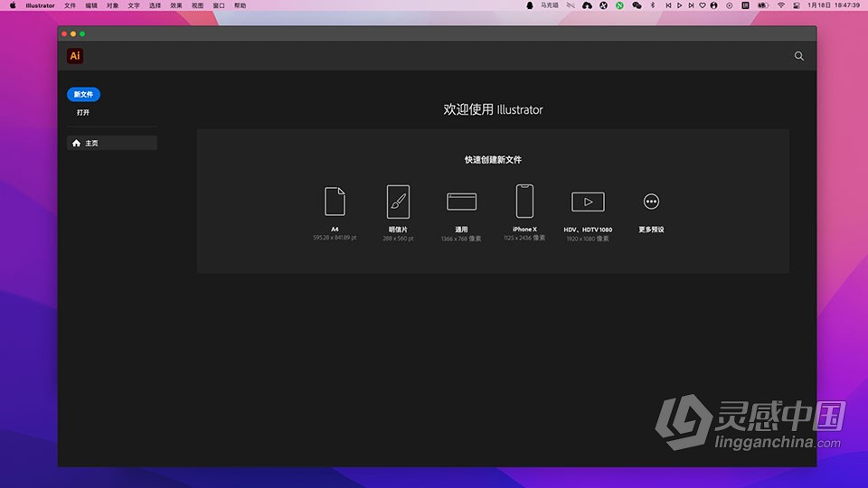Click the Illustrator Ai logo
The height and width of the screenshot is (488, 868).
75,56
